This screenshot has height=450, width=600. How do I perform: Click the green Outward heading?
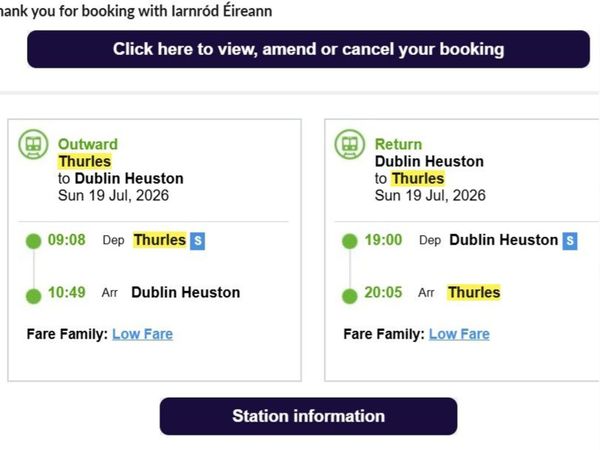click(x=88, y=144)
